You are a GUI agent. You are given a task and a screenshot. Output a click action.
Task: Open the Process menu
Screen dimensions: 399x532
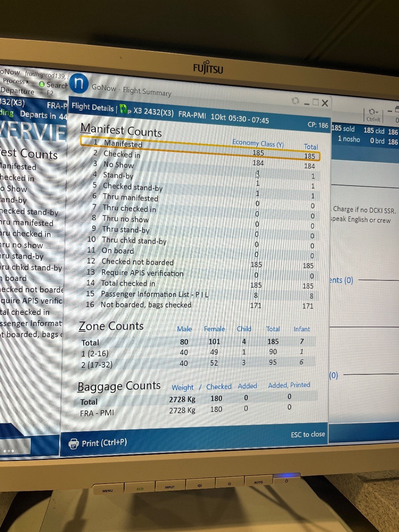[15, 81]
